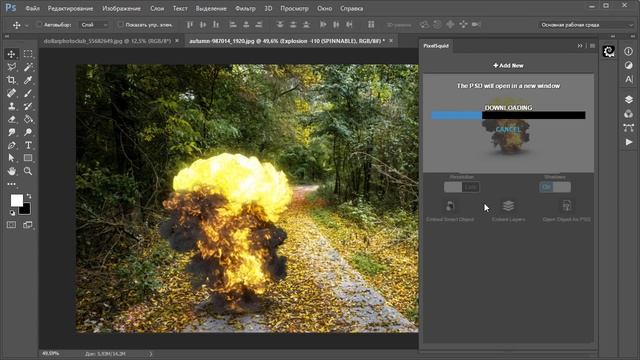This screenshot has width=640, height=360.
Task: Open the Файл menu
Action: coord(32,8)
